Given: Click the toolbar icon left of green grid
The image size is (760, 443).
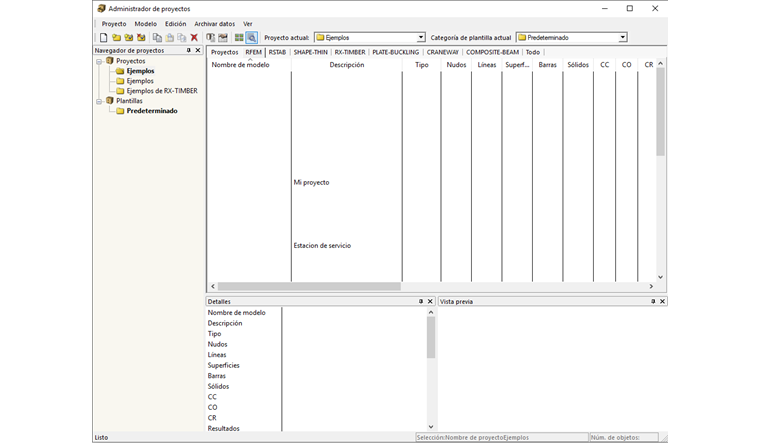Looking at the screenshot, I should click(223, 37).
